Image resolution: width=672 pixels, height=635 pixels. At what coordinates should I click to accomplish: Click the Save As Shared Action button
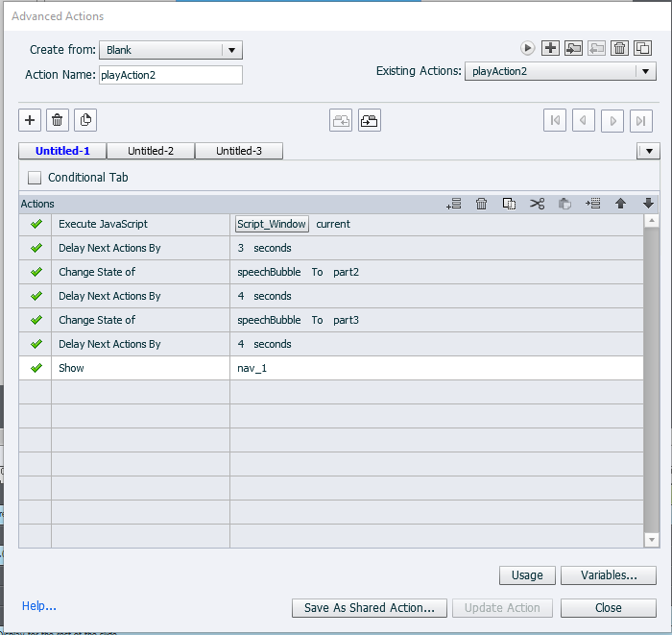click(370, 607)
